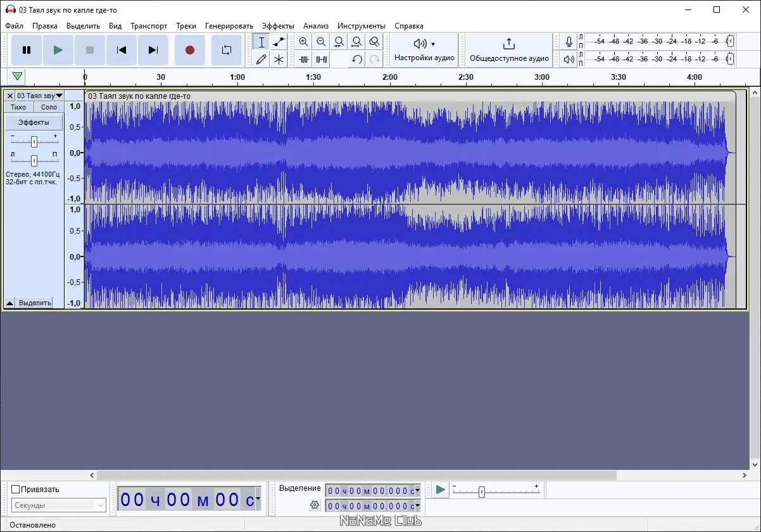Click the microphone record meter icon
Image resolution: width=761 pixels, height=532 pixels.
569,42
